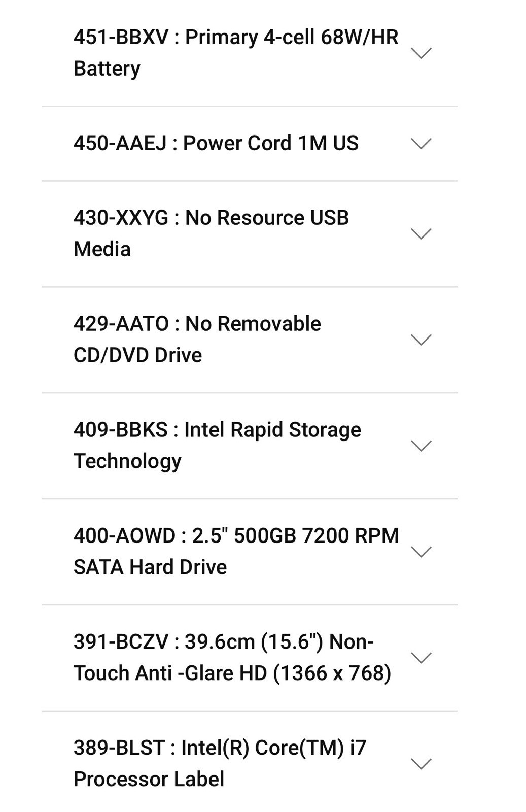Tap the part number 400-AOWD text
Image resolution: width=526 pixels, height=812 pixels.
pos(124,536)
